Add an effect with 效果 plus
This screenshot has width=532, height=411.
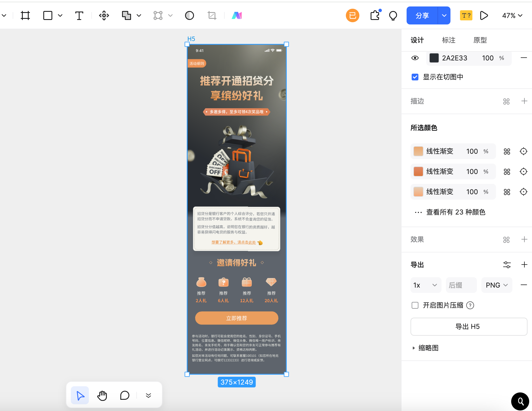[524, 240]
